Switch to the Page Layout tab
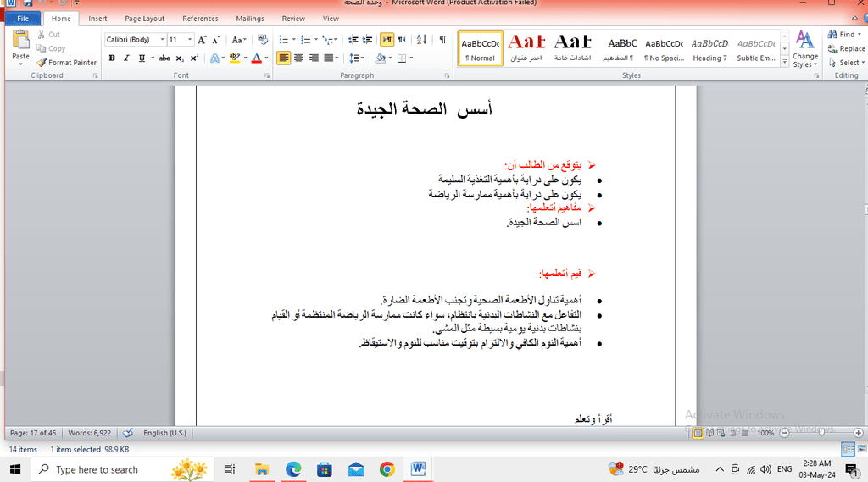The image size is (868, 482). click(x=144, y=19)
